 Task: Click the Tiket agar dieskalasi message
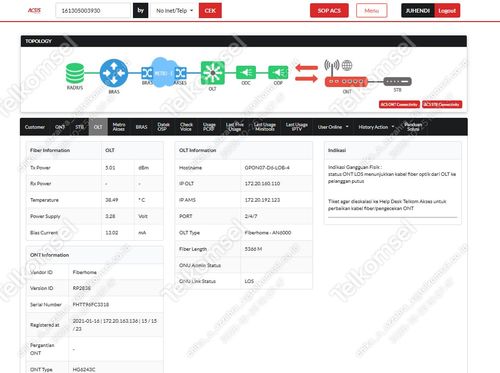pyautogui.click(x=387, y=205)
